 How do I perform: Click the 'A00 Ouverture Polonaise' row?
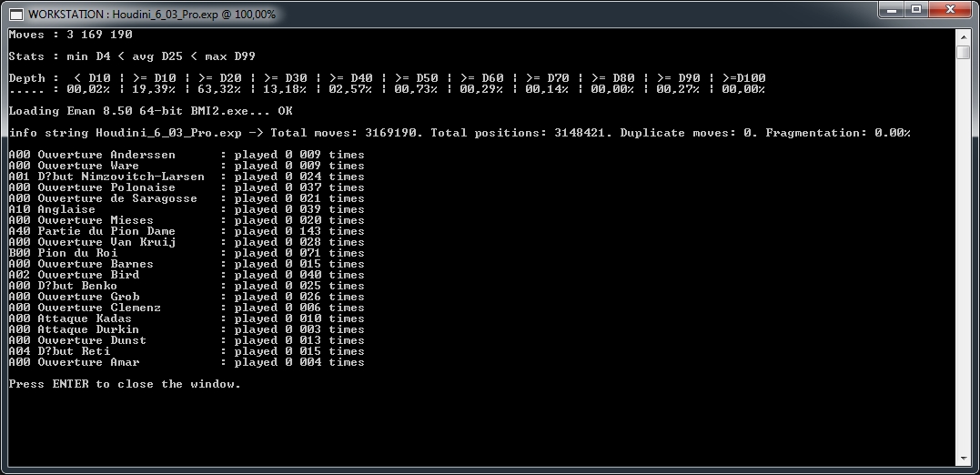tap(187, 187)
